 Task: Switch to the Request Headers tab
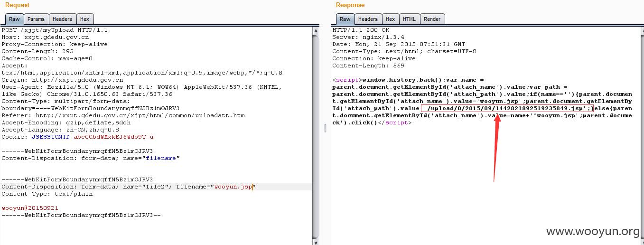pos(62,19)
